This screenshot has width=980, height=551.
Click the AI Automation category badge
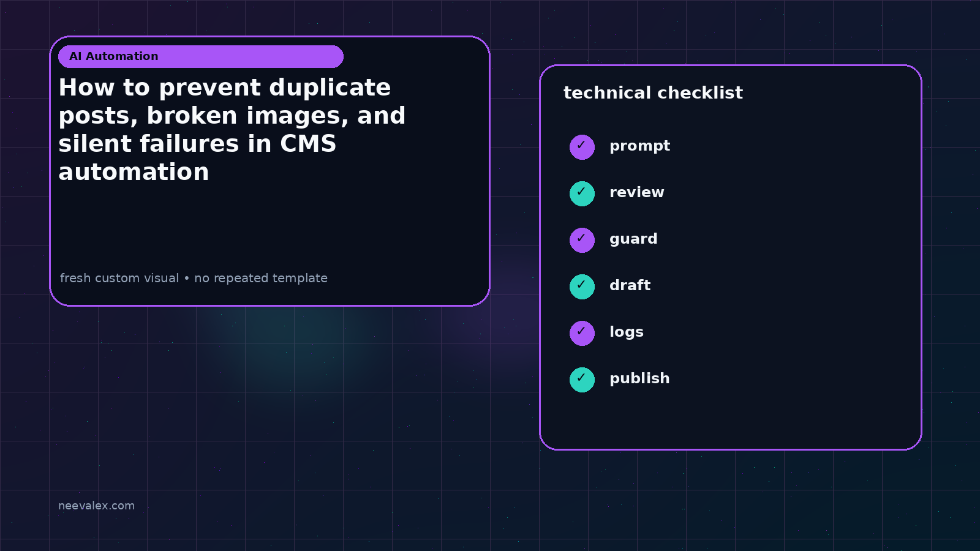(201, 56)
